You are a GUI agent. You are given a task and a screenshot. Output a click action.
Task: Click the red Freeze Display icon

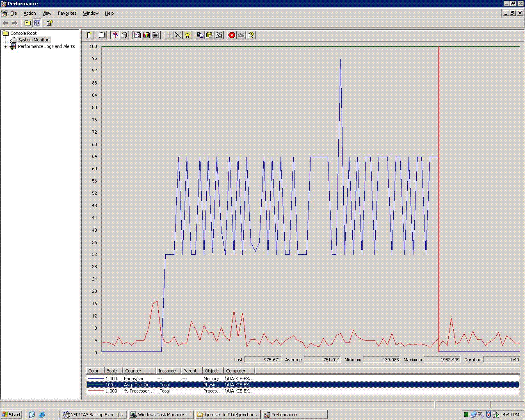232,35
